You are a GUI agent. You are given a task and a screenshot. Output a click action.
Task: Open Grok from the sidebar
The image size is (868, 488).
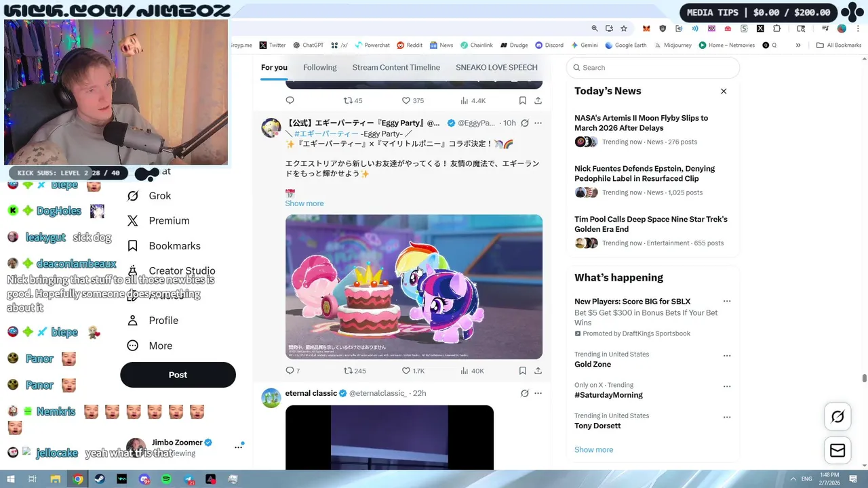pyautogui.click(x=149, y=196)
